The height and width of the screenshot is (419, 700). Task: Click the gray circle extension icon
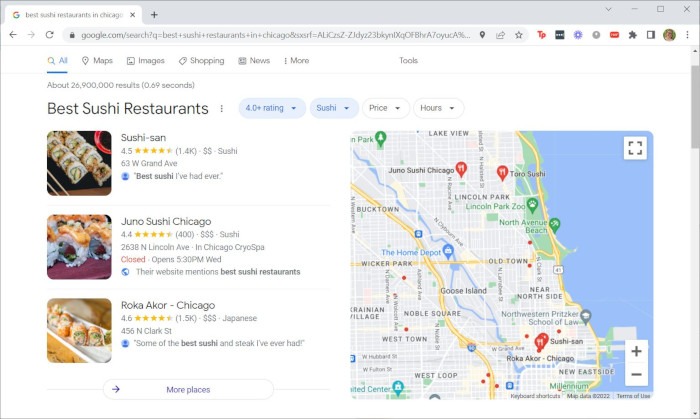596,35
